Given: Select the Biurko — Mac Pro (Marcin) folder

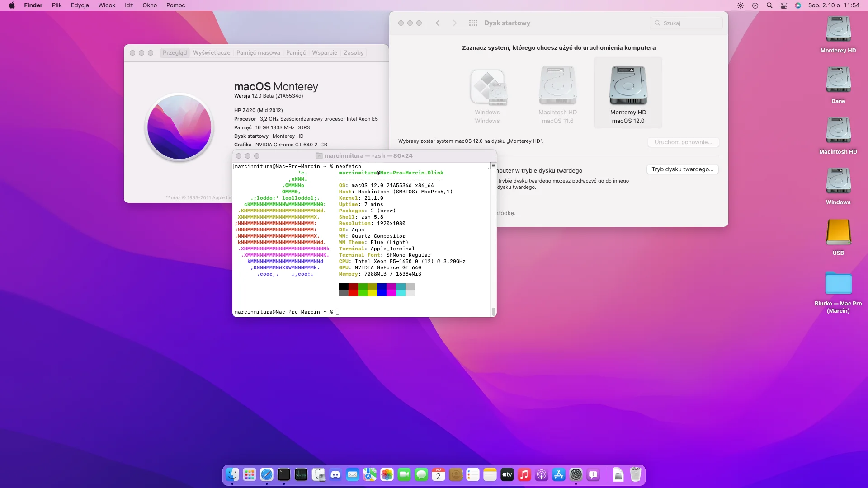Looking at the screenshot, I should click(838, 283).
